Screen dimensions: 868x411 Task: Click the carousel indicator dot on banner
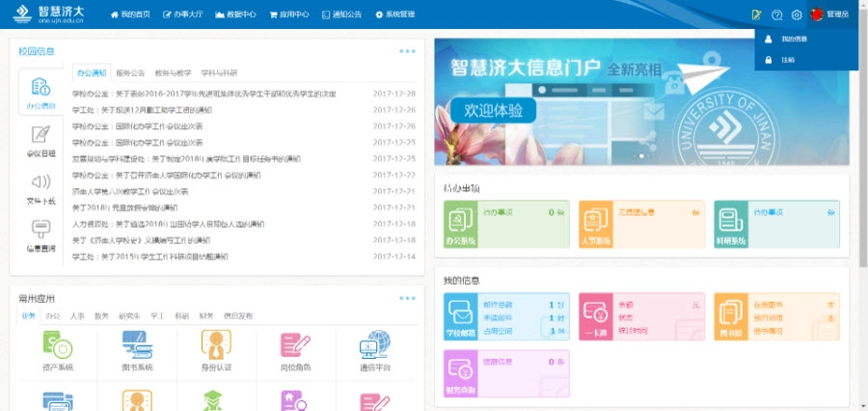pos(641,154)
